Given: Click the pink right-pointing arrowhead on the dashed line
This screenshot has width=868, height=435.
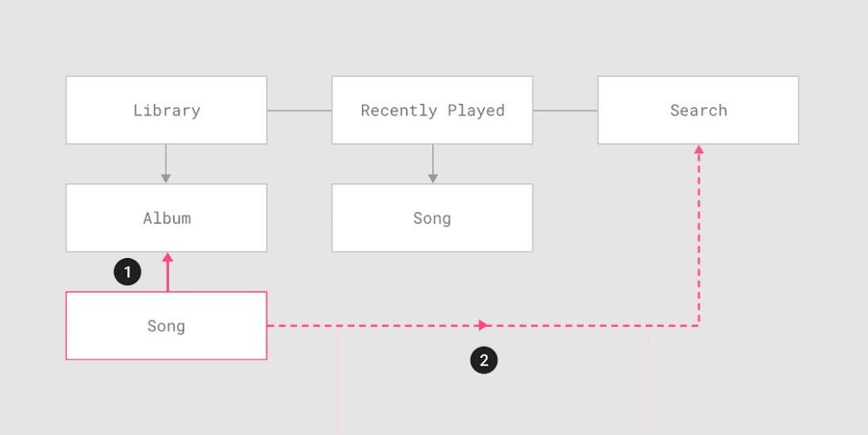Looking at the screenshot, I should pyautogui.click(x=483, y=325).
